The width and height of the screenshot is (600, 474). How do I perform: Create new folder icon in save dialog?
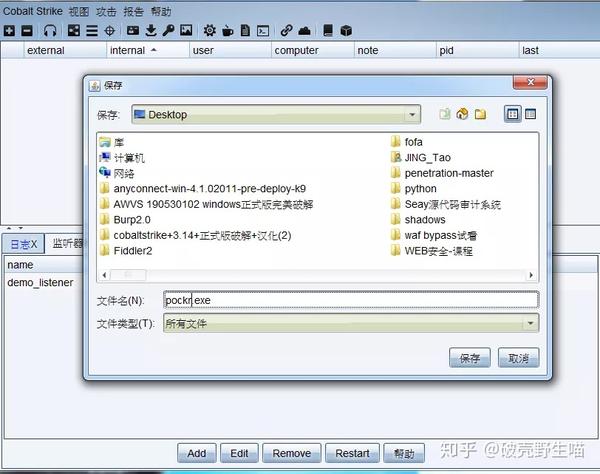point(481,114)
